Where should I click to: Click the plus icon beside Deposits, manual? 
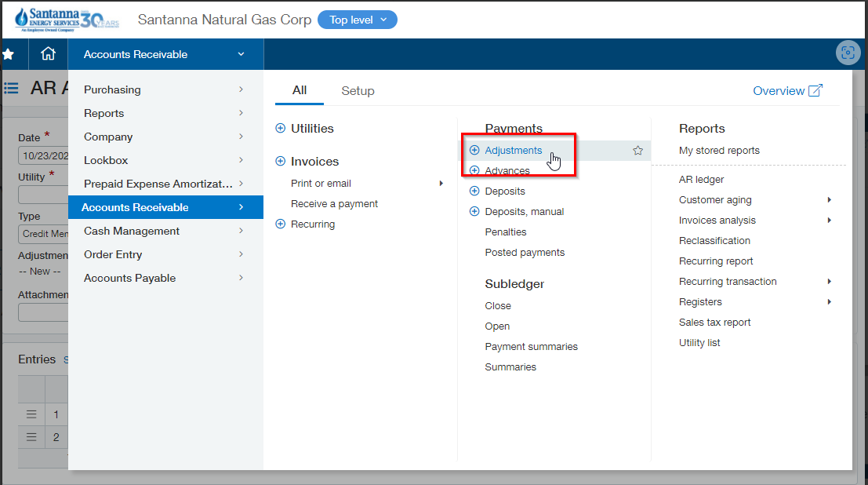(x=474, y=211)
